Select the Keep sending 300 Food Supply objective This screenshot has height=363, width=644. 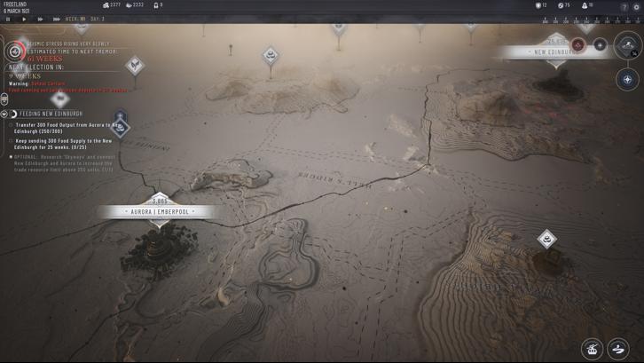click(61, 144)
